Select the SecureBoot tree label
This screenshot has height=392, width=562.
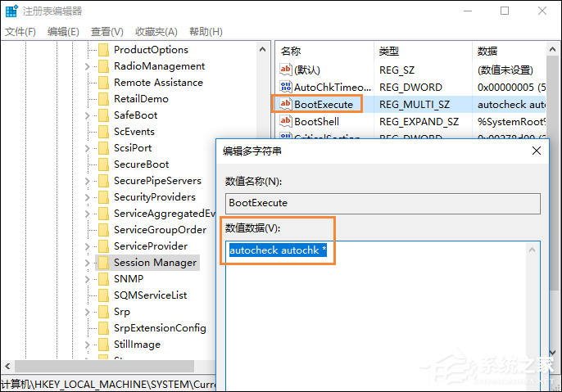[141, 164]
